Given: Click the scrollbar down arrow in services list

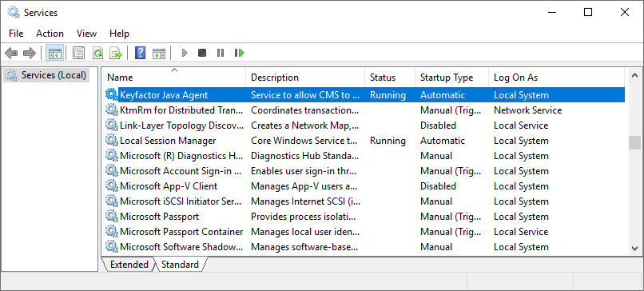Looking at the screenshot, I should [x=634, y=249].
